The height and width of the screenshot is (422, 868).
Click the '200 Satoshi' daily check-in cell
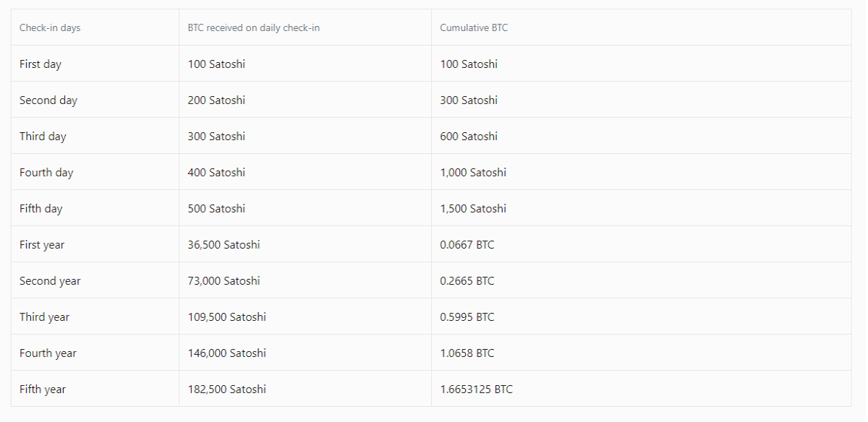tap(216, 100)
